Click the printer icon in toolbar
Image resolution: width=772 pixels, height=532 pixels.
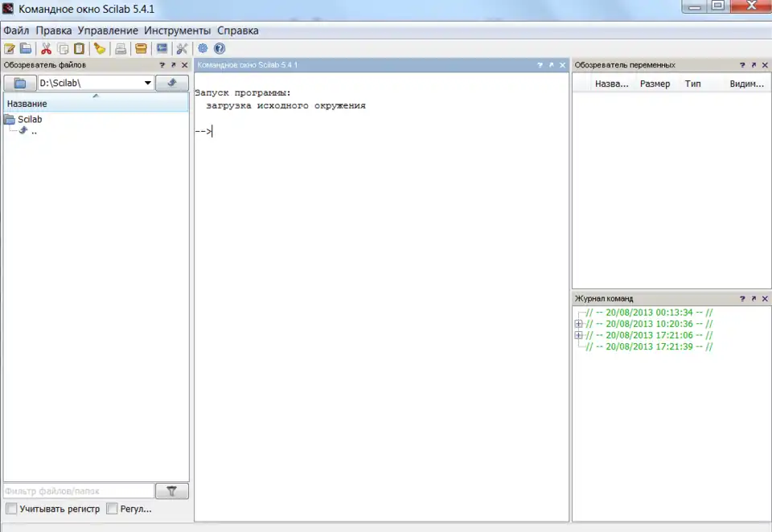tap(121, 48)
